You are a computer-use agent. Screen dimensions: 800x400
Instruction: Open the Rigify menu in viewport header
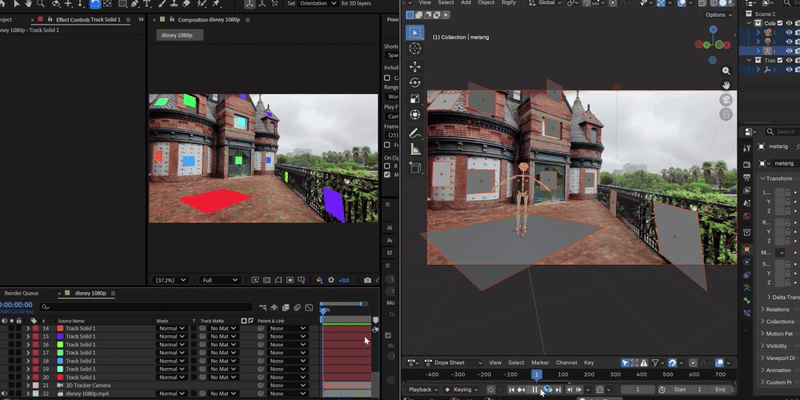pyautogui.click(x=508, y=3)
